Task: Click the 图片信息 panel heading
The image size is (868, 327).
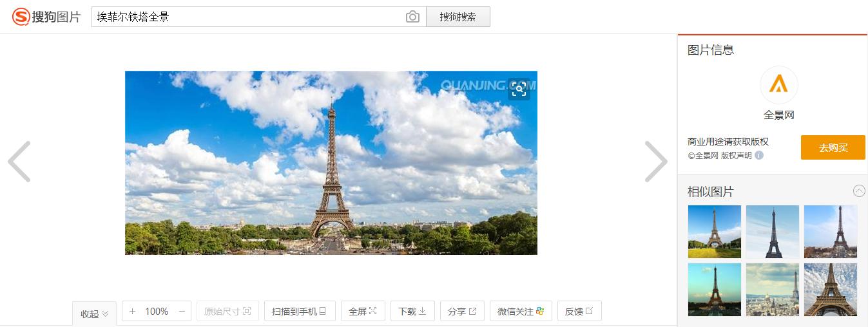Action: click(711, 50)
